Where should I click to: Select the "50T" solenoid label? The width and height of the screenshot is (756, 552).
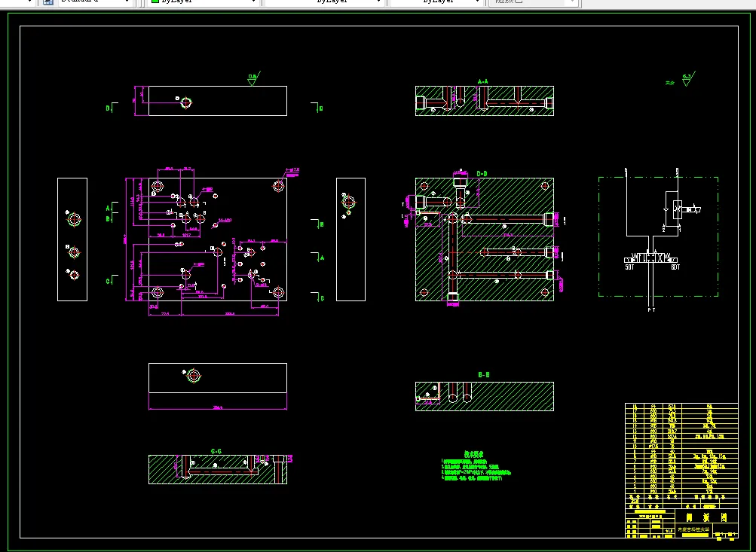click(629, 267)
